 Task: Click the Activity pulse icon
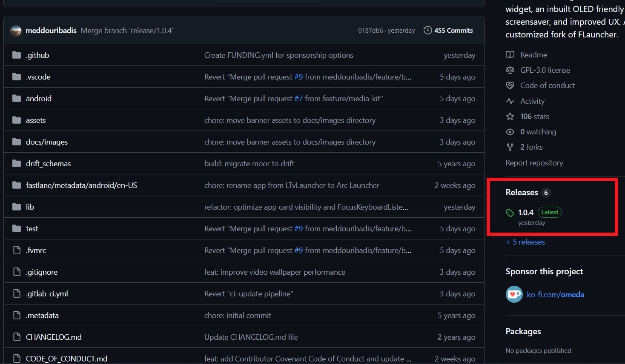pyautogui.click(x=510, y=101)
